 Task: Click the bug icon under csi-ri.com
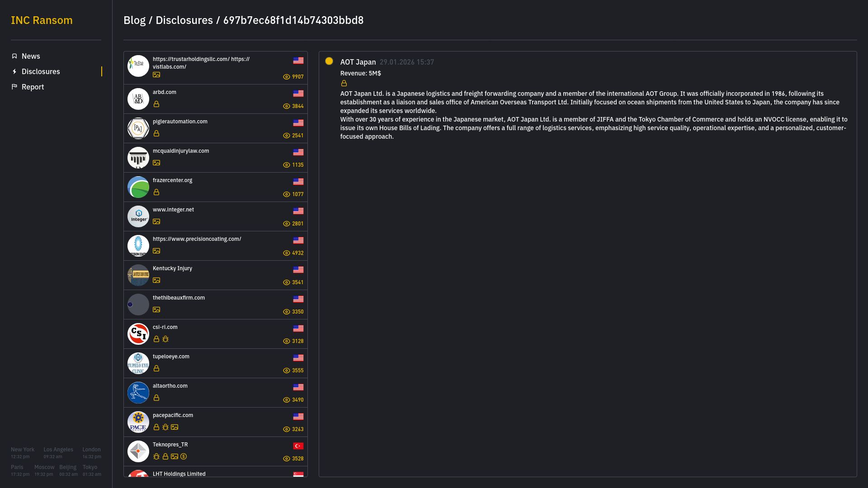pyautogui.click(x=165, y=339)
